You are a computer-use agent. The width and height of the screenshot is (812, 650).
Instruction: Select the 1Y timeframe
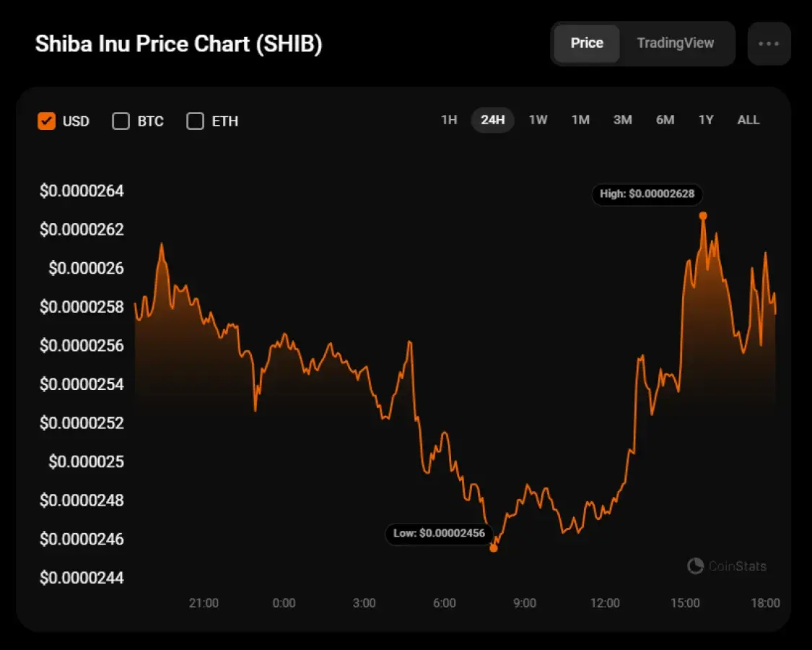[x=706, y=120]
